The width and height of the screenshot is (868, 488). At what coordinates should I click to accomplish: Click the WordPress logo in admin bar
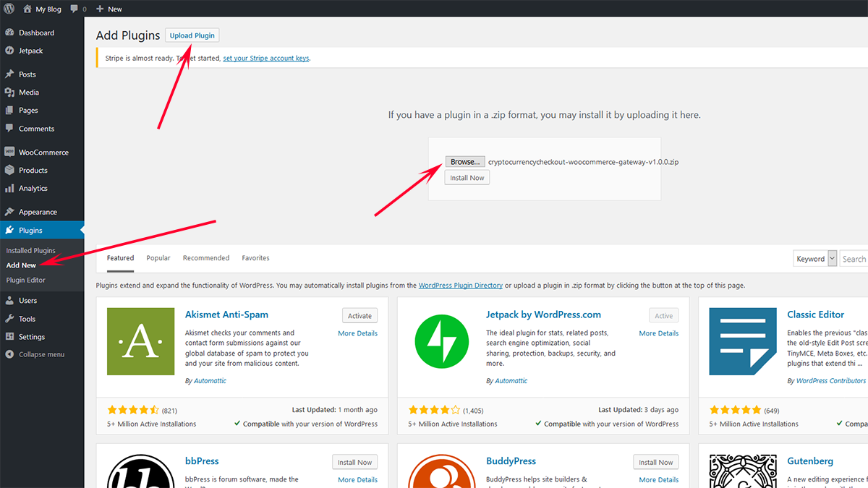(x=9, y=9)
